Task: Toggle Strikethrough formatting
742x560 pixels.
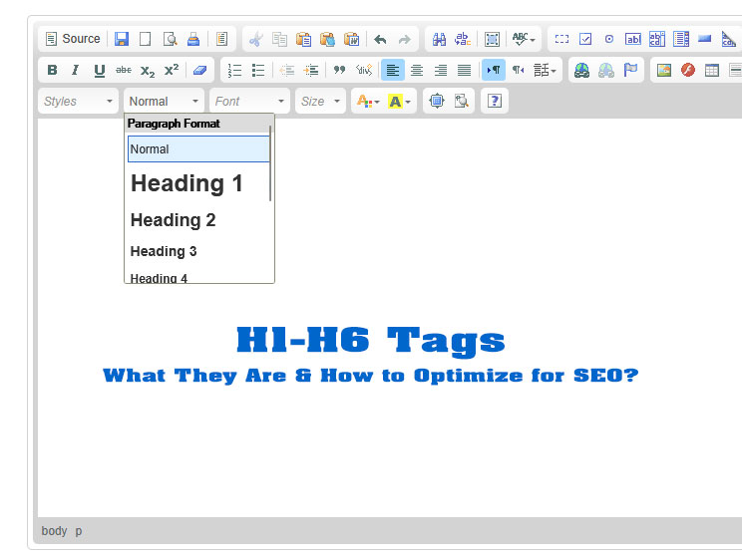Action: coord(124,70)
